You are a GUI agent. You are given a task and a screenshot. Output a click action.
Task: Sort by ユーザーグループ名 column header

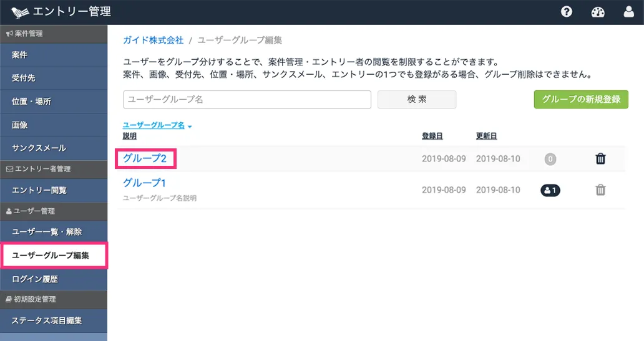click(x=154, y=125)
